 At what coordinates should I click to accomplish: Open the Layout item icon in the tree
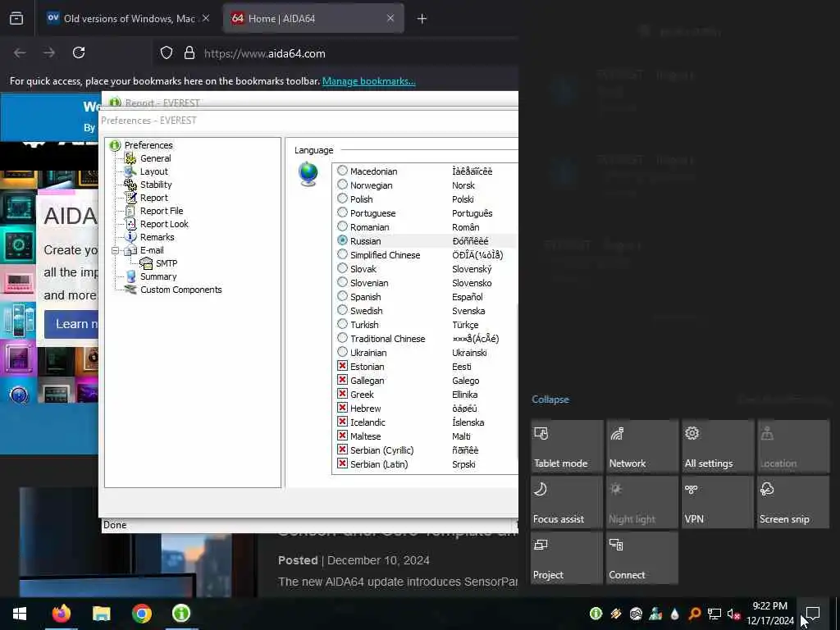pos(130,171)
